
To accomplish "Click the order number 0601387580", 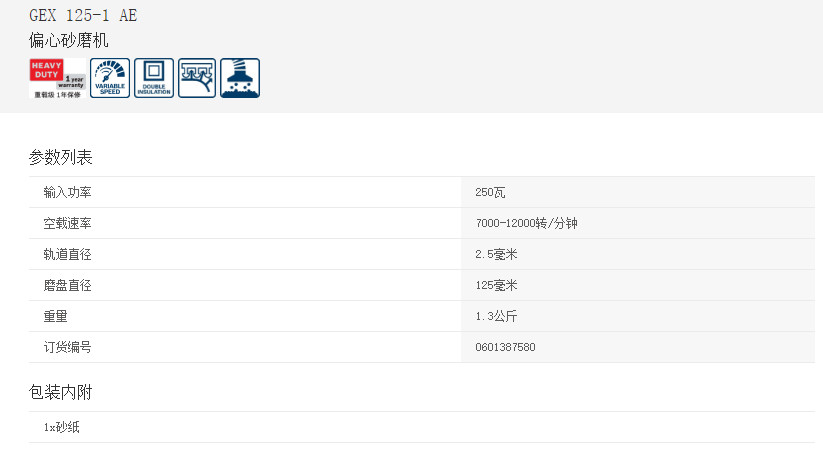I will 505,347.
